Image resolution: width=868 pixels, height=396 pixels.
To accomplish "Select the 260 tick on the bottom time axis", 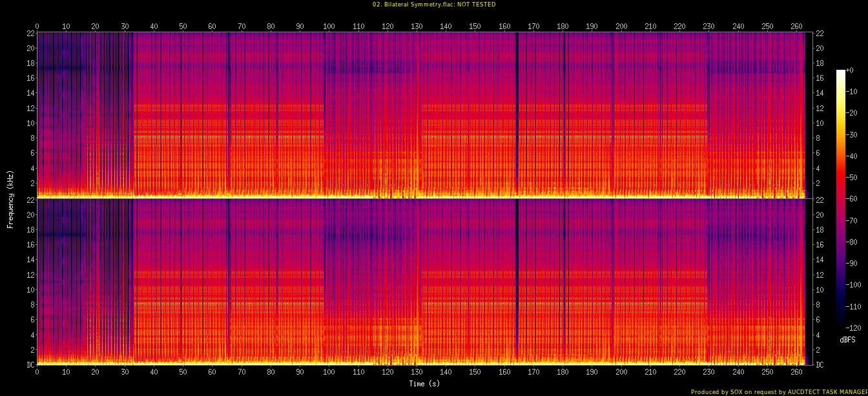I will point(796,372).
